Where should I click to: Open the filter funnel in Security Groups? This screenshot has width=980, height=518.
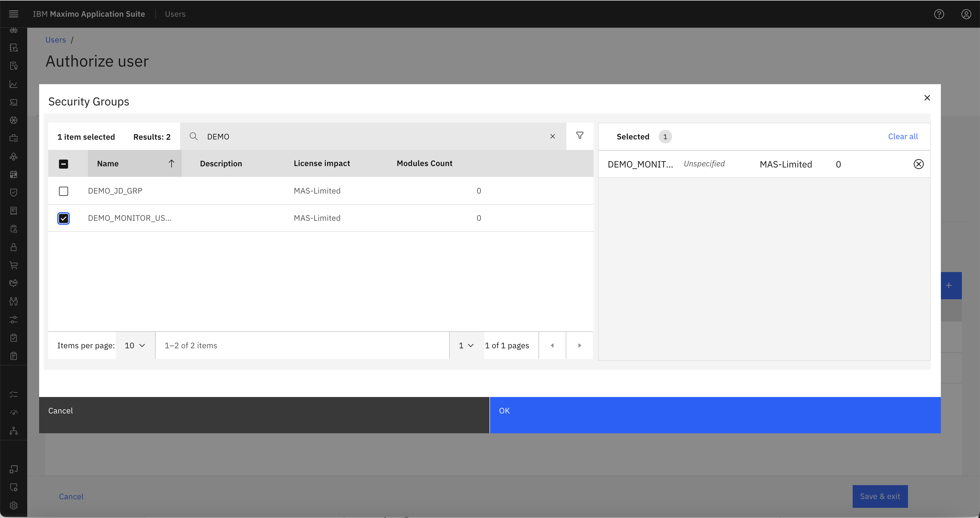pos(579,136)
